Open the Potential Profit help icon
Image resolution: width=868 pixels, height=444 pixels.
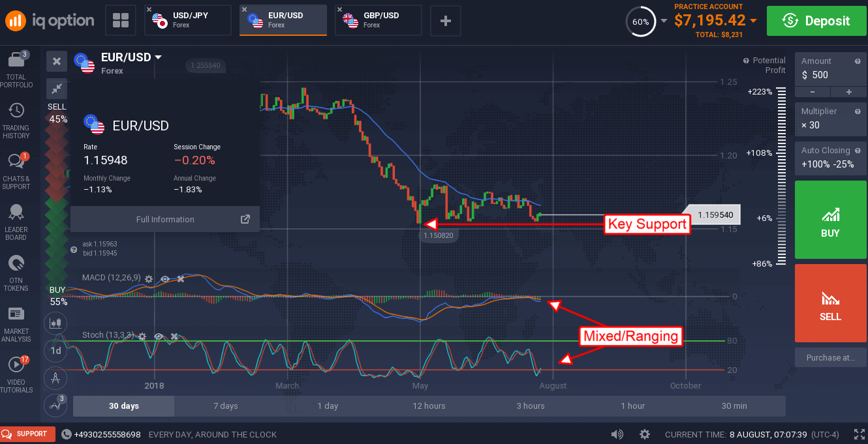pos(746,61)
